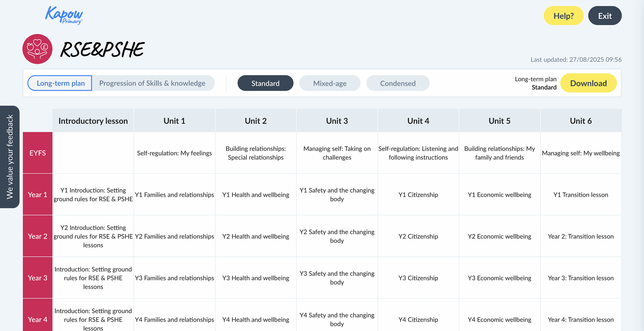Select the Condensed plan option
This screenshot has width=644, height=331.
coord(397,83)
